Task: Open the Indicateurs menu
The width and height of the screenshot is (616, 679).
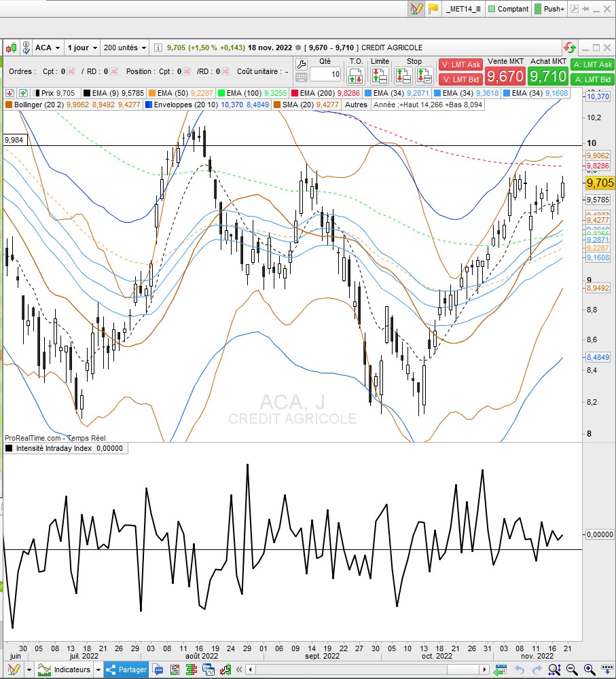Action: point(64,669)
